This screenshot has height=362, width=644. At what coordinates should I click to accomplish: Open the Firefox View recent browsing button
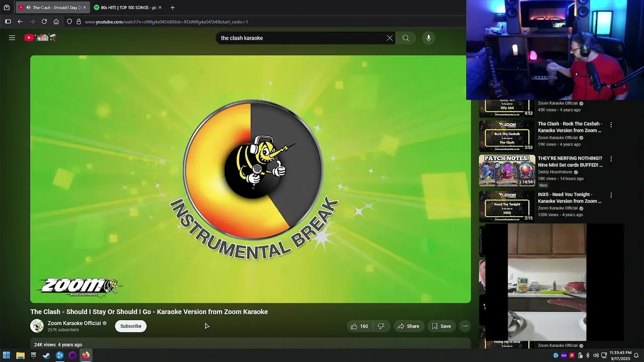tap(7, 8)
